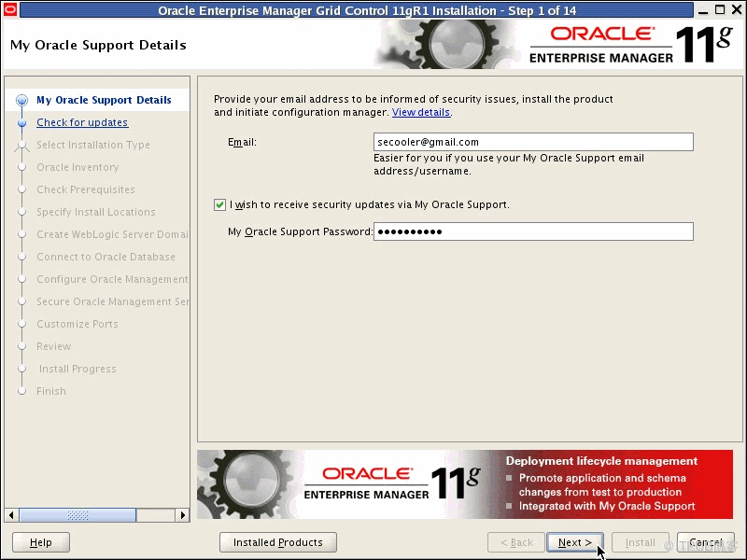The height and width of the screenshot is (560, 747).
Task: Click the Cancel button
Action: pos(706,542)
